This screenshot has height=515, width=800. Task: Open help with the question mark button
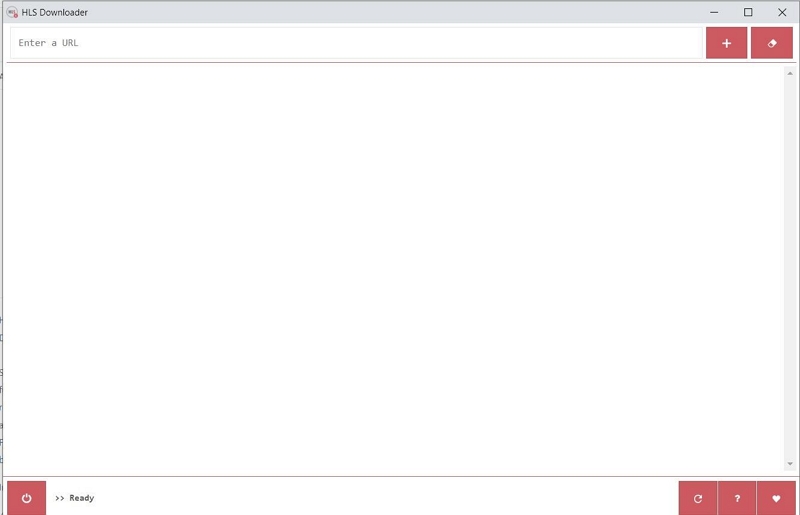point(737,498)
